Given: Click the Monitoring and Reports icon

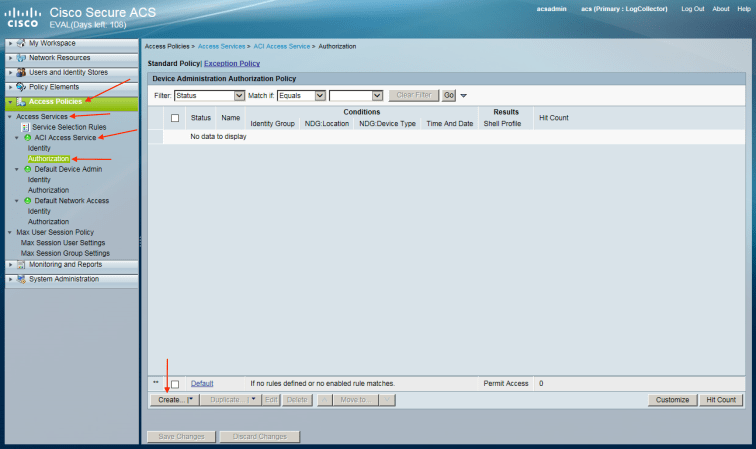Looking at the screenshot, I should point(21,265).
